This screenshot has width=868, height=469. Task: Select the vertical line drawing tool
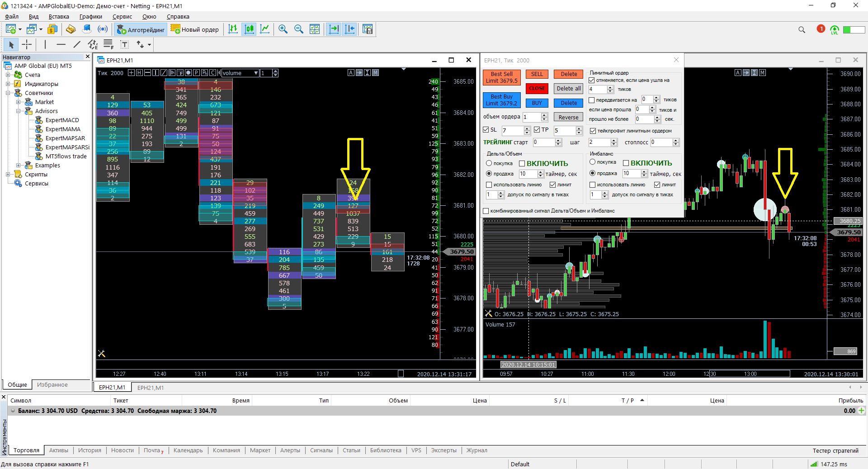point(45,44)
